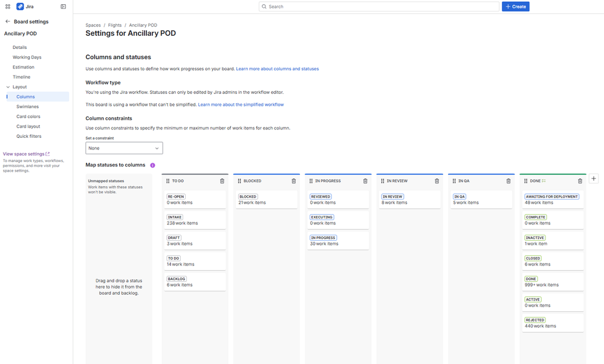The image size is (604, 364).
Task: Grab IN REVIEW column drag handle
Action: click(x=383, y=181)
